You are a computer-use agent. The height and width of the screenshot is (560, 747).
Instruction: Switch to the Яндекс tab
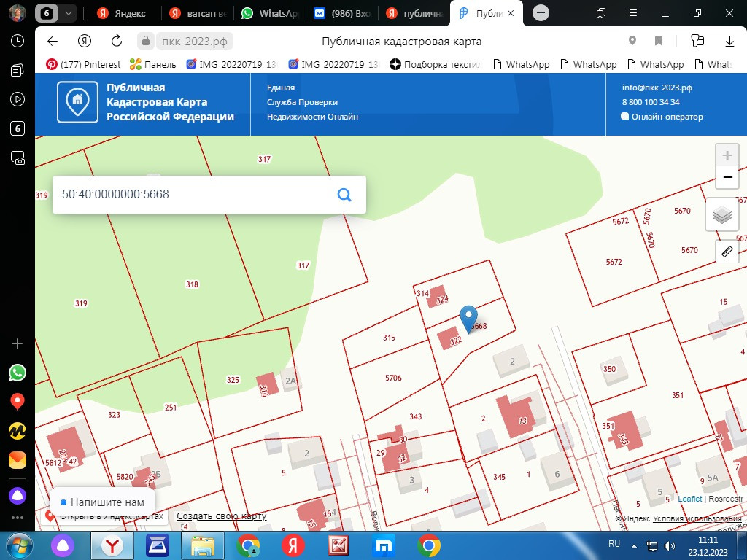[x=123, y=13]
